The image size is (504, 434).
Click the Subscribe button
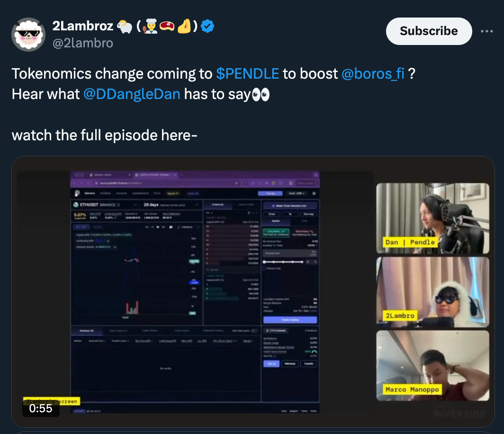coord(429,31)
